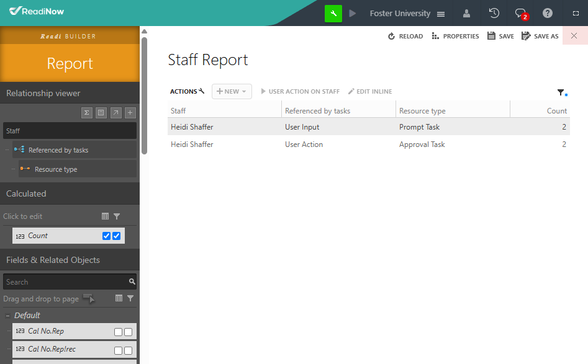Click the plus add relationship icon
This screenshot has height=364, width=588.
point(130,113)
